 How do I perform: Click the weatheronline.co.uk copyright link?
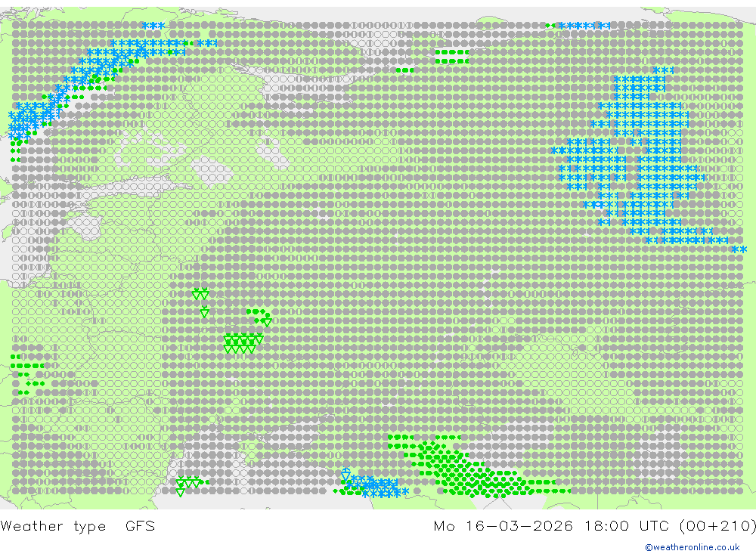pyautogui.click(x=692, y=547)
